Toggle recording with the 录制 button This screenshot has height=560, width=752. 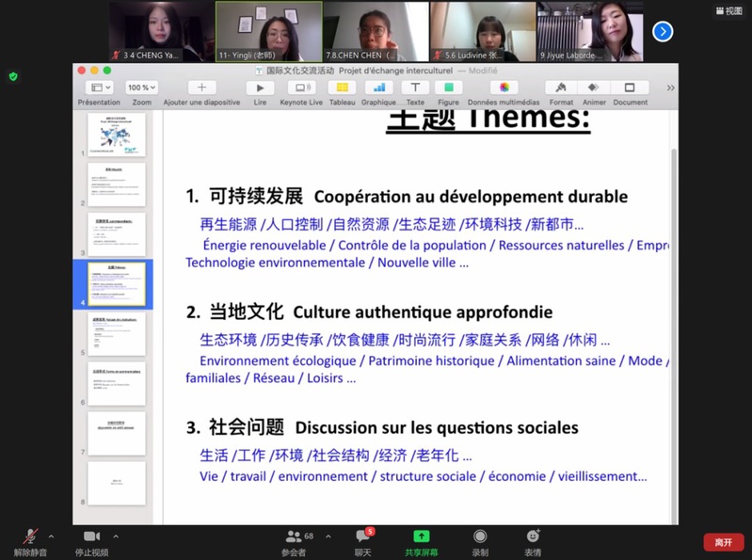tap(480, 537)
